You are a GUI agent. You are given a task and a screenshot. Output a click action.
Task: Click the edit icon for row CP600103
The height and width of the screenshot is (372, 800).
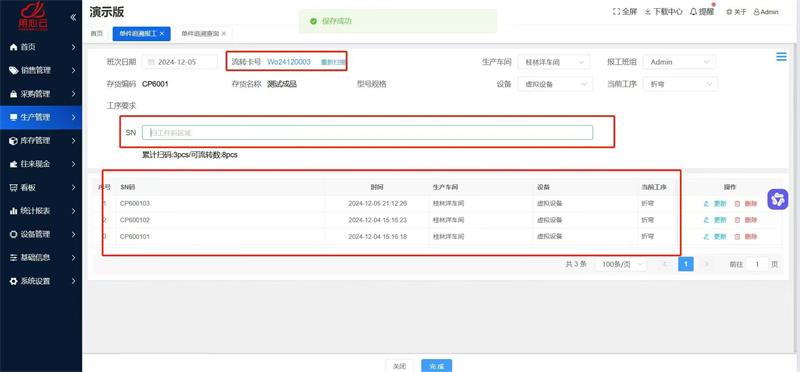[x=706, y=204]
